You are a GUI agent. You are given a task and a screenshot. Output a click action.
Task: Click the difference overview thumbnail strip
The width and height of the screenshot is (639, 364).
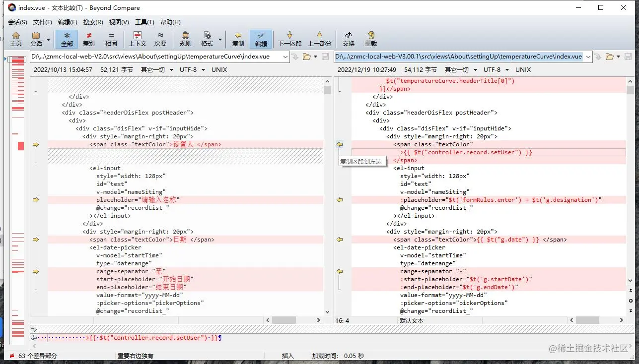[18, 200]
